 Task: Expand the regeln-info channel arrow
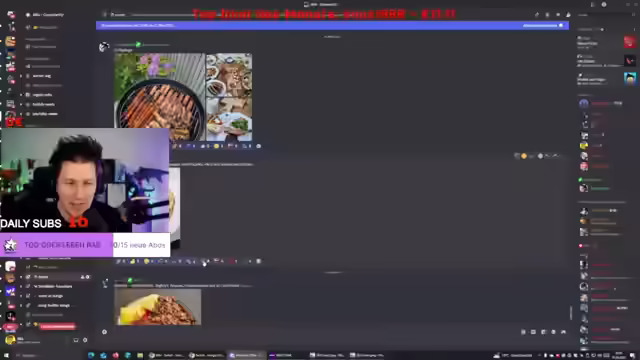pos(21,95)
